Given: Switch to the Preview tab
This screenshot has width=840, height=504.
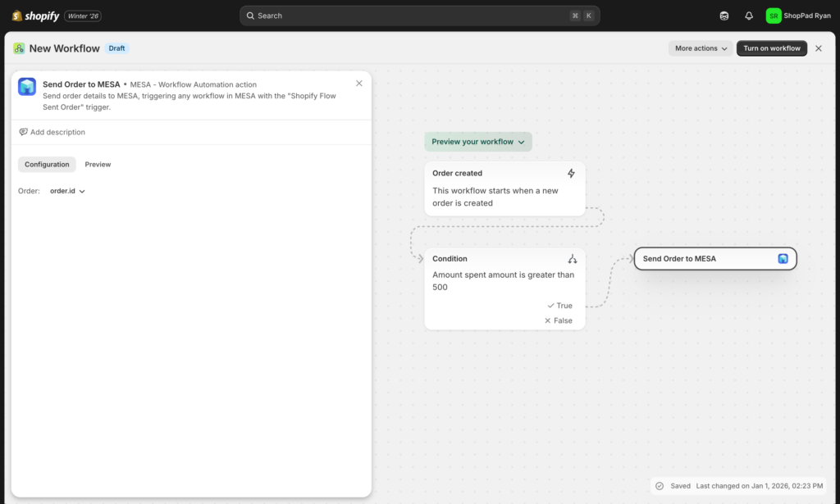Looking at the screenshot, I should tap(98, 164).
